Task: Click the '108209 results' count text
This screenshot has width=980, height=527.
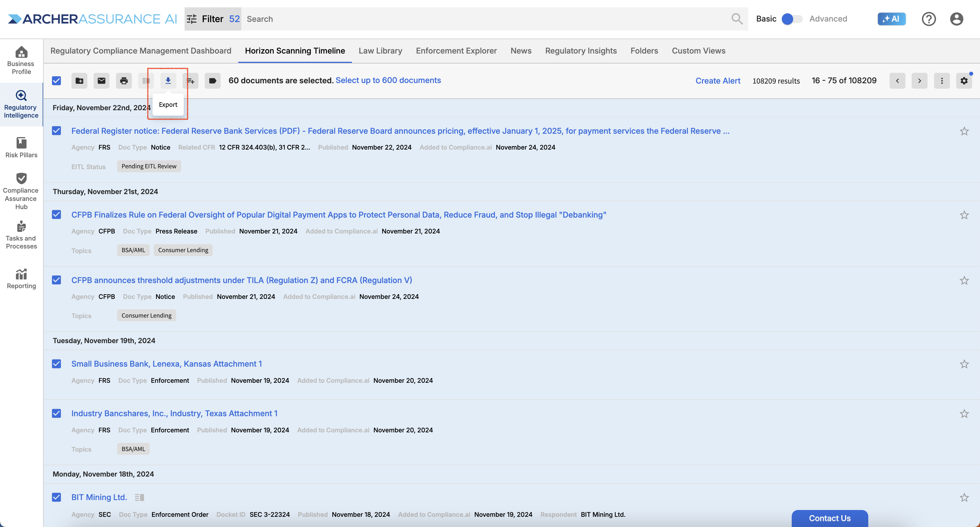Action: [x=776, y=81]
